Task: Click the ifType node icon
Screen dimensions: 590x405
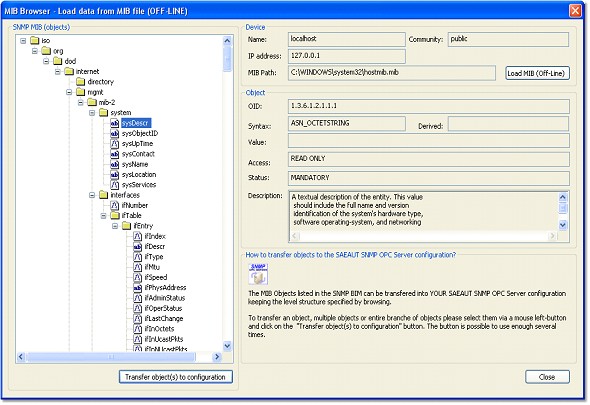Action: click(x=138, y=257)
